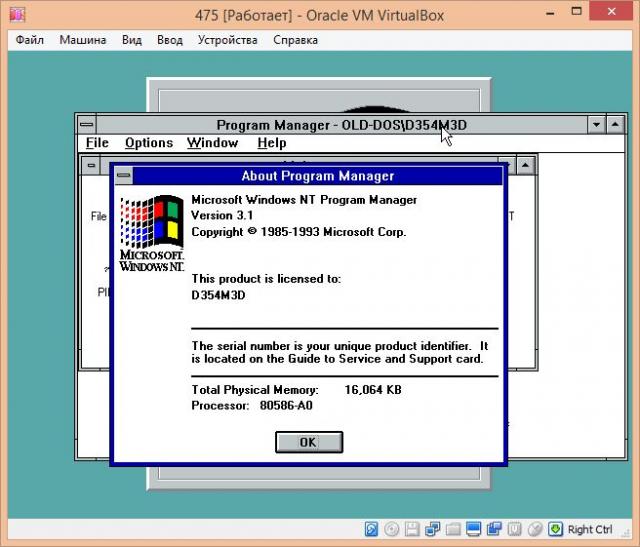Click the VirtualBox window title bar text
The image size is (640, 547).
point(319,16)
